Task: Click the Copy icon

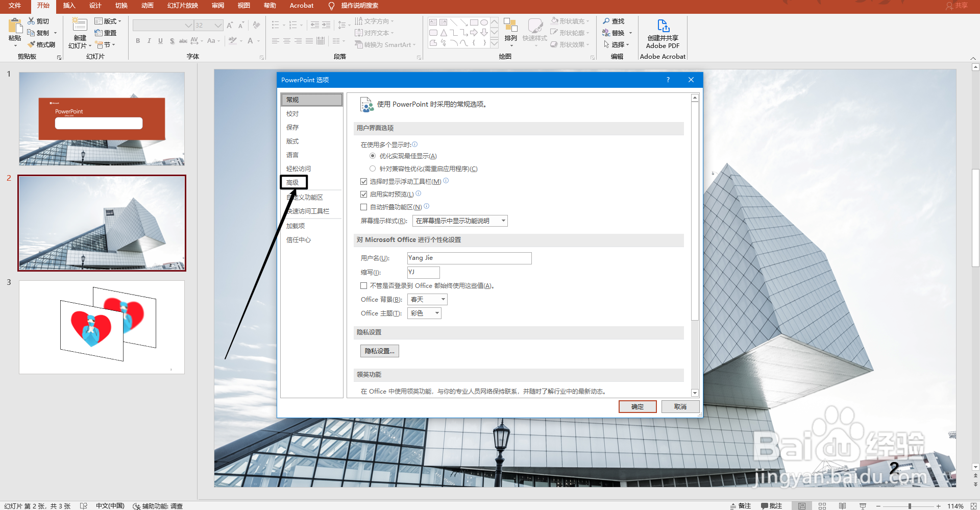Action: click(32, 33)
